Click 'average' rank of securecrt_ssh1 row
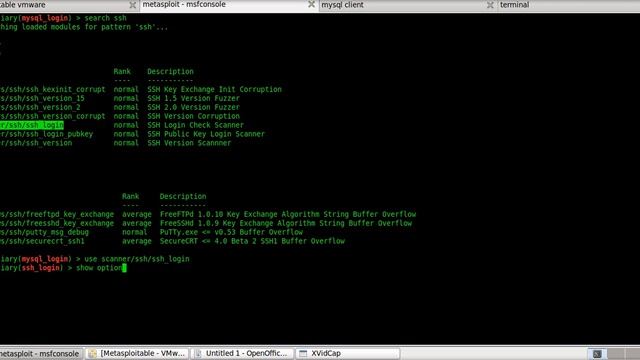This screenshot has width=640, height=360. click(137, 241)
